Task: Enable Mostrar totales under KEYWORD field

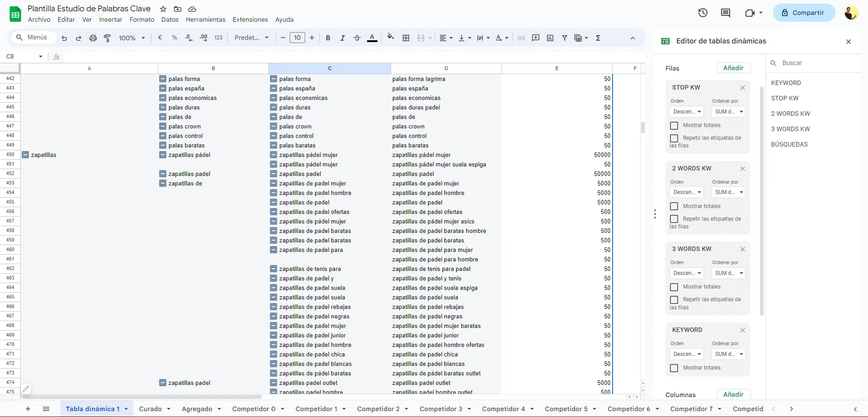Action: 674,368
